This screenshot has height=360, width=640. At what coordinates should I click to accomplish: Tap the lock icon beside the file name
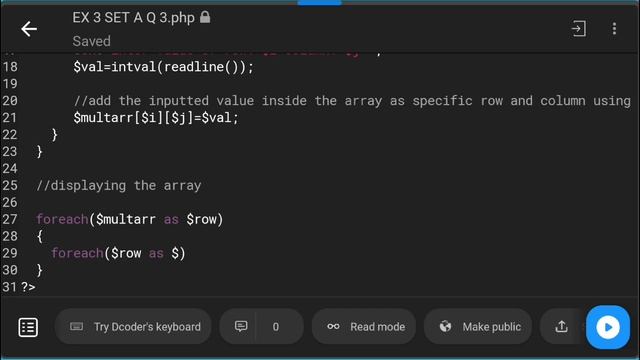click(x=205, y=17)
